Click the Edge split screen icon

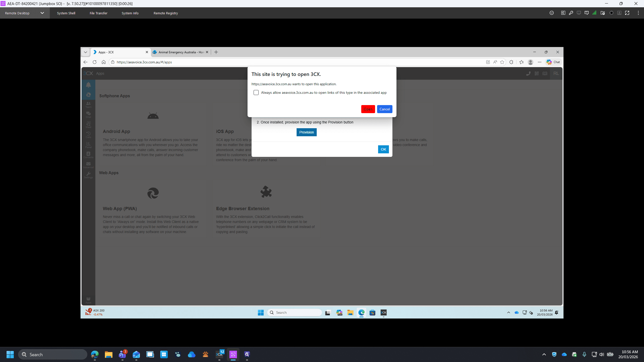[x=488, y=62]
